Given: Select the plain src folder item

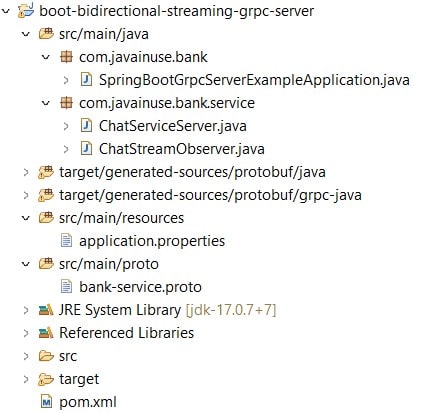Looking at the screenshot, I should (68, 356).
